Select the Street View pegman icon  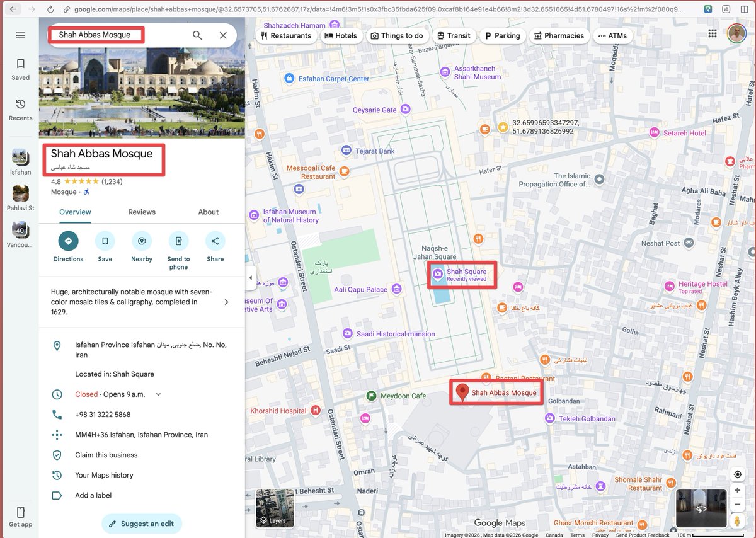pos(737,522)
